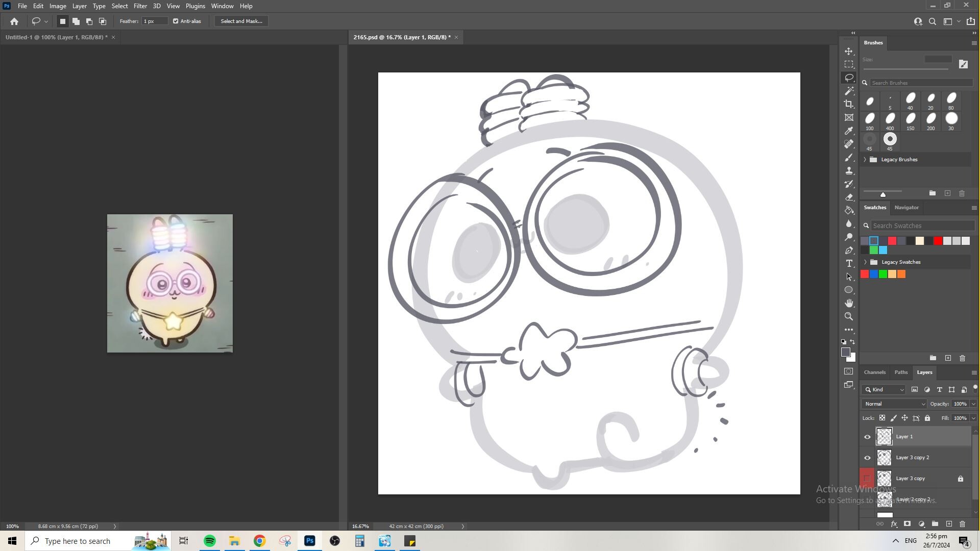The image size is (980, 551).
Task: Show Layer 3 copy visibility toggle
Action: (x=867, y=479)
